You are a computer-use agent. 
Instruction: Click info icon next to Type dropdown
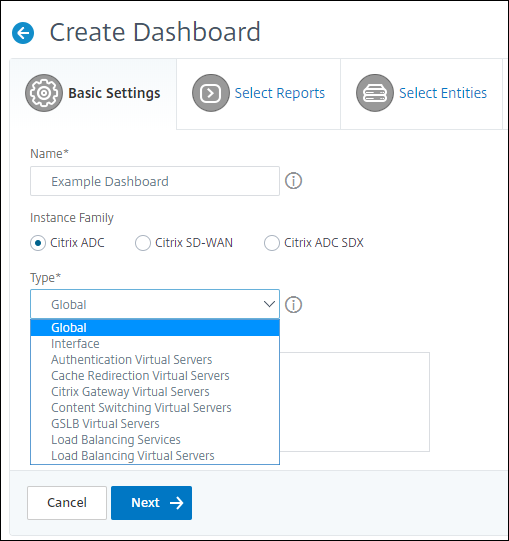(293, 305)
